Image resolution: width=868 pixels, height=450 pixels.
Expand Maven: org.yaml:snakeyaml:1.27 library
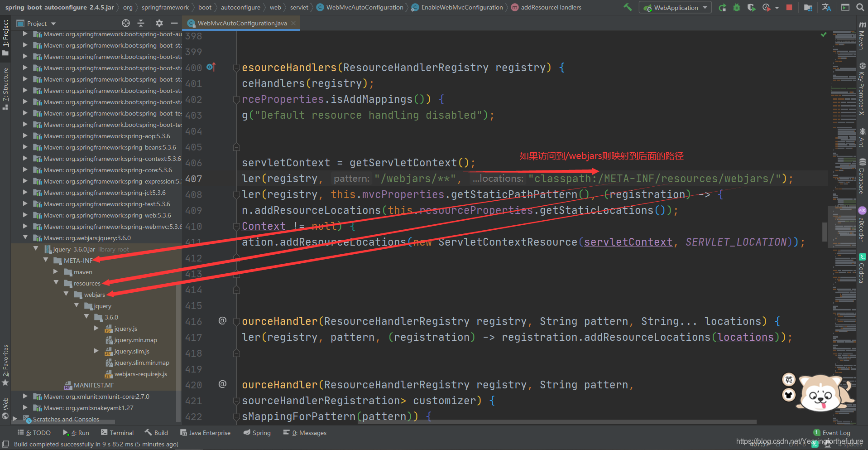click(x=25, y=407)
